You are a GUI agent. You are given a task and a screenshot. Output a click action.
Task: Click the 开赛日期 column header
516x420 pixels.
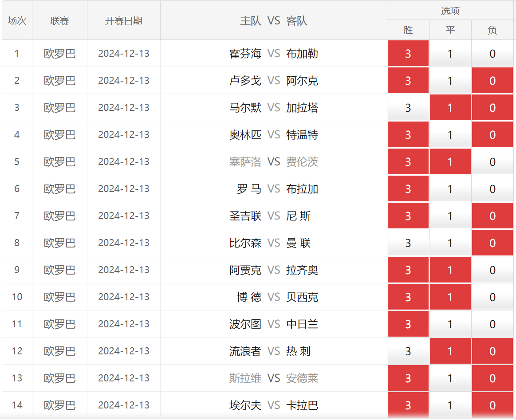[x=124, y=20]
